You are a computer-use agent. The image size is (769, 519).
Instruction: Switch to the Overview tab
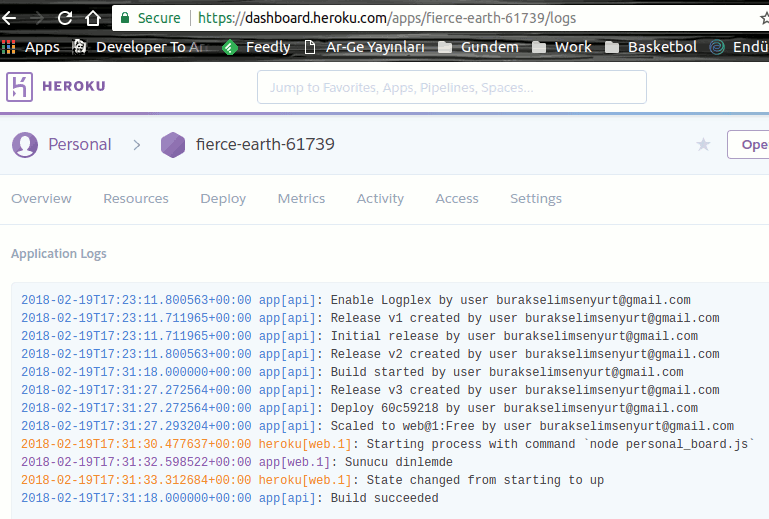tap(41, 199)
